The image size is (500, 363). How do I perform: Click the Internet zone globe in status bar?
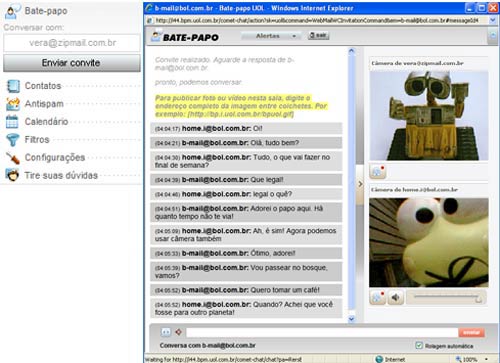379,359
